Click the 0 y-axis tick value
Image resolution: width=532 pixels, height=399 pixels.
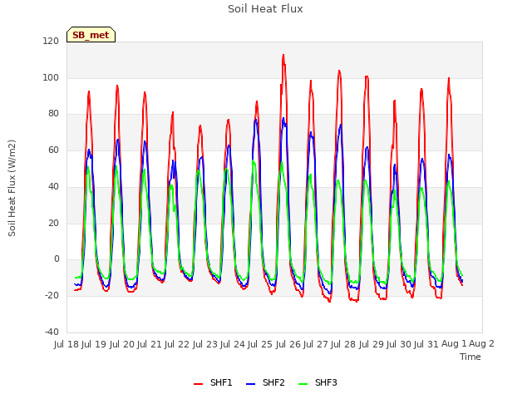click(57, 259)
